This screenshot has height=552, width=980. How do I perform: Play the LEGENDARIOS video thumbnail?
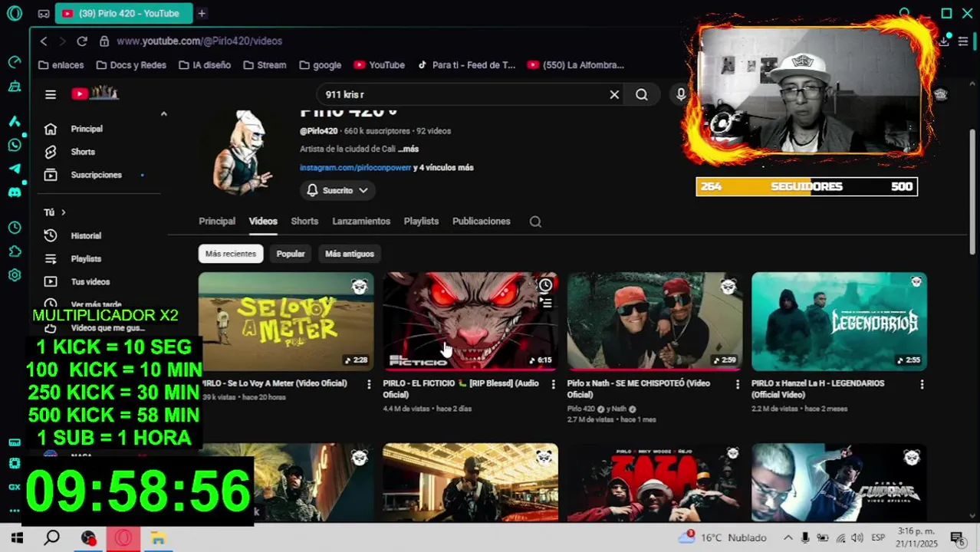(839, 321)
